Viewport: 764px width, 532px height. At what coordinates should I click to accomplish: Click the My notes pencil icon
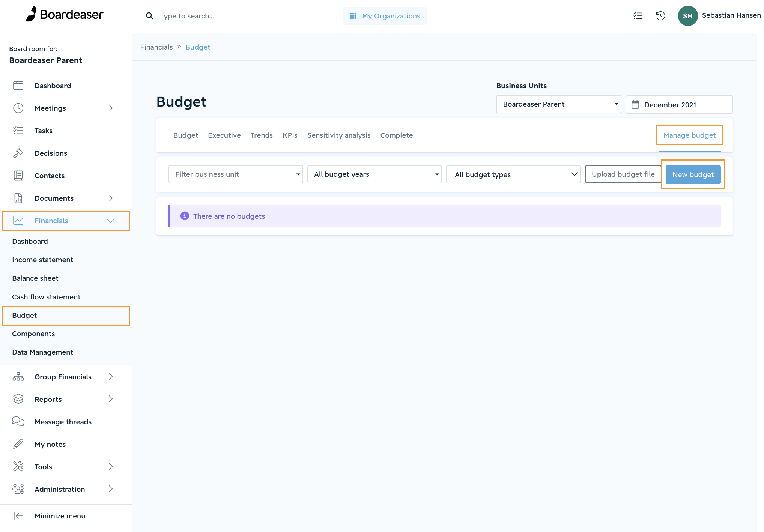click(18, 444)
